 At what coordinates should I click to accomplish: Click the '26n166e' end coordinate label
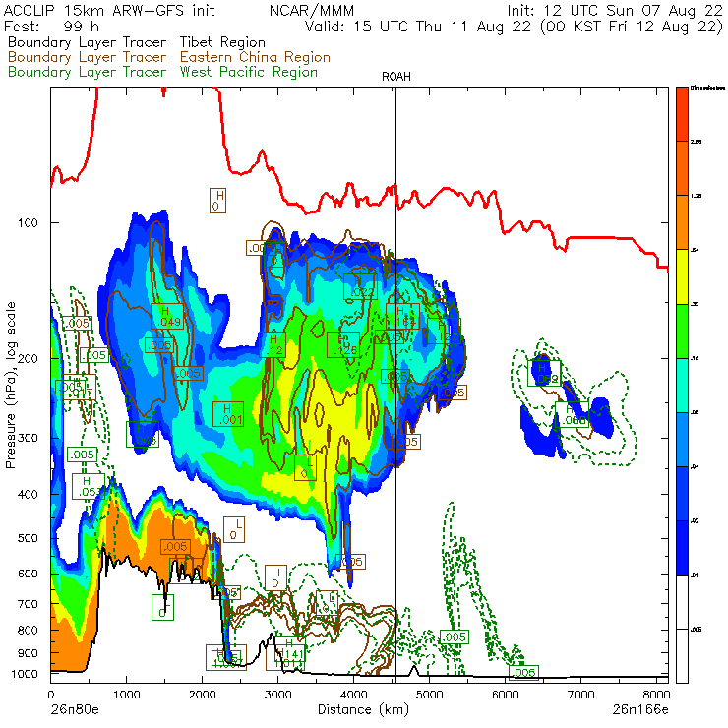click(640, 710)
